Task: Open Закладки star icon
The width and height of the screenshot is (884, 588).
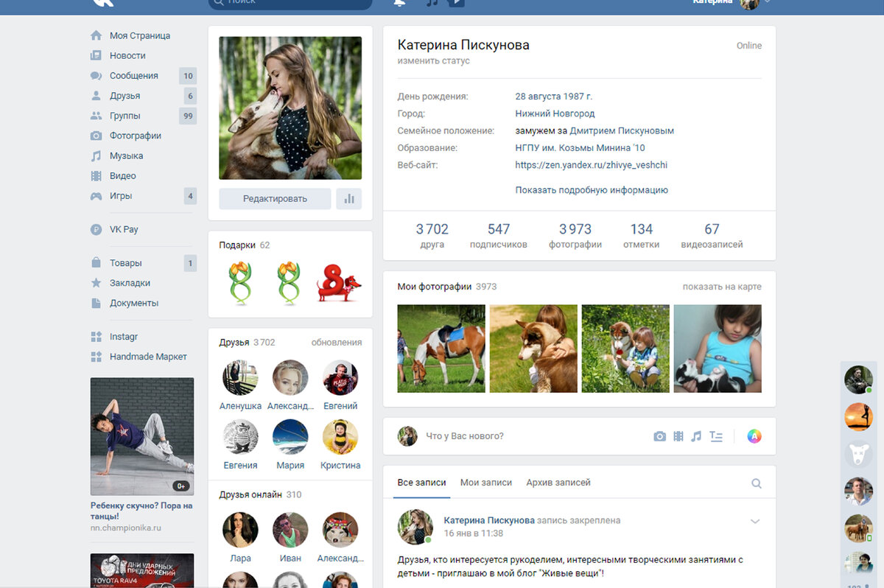Action: (x=96, y=283)
